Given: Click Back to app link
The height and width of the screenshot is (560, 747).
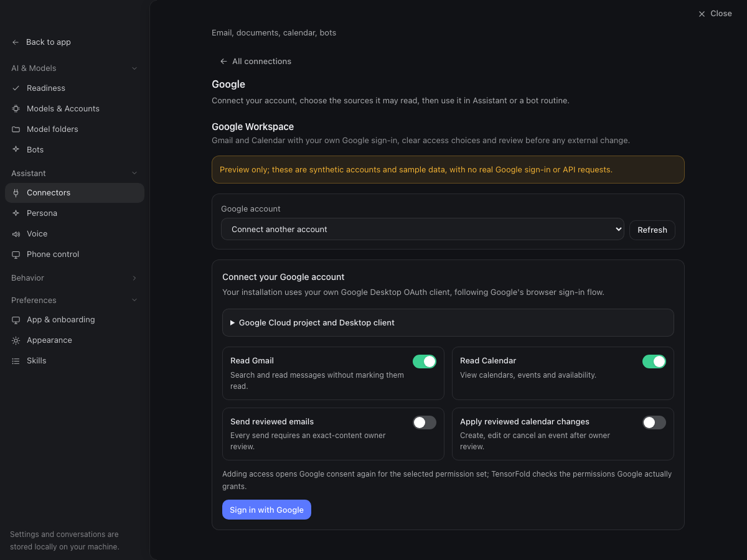Looking at the screenshot, I should tap(49, 42).
